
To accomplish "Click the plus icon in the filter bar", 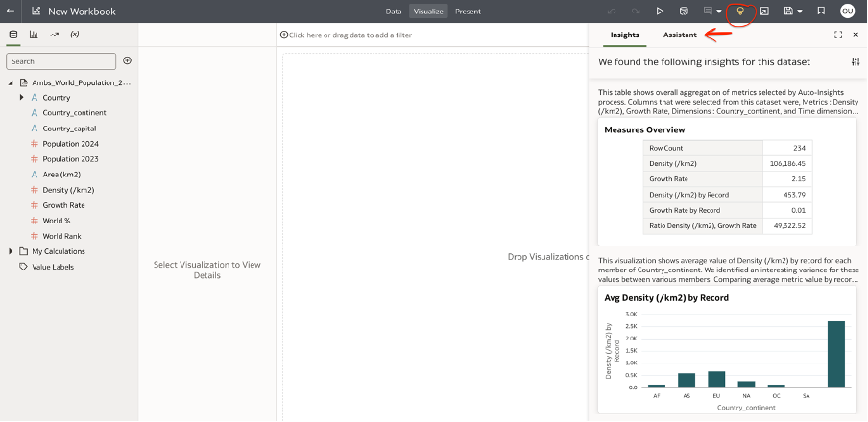I will (284, 35).
